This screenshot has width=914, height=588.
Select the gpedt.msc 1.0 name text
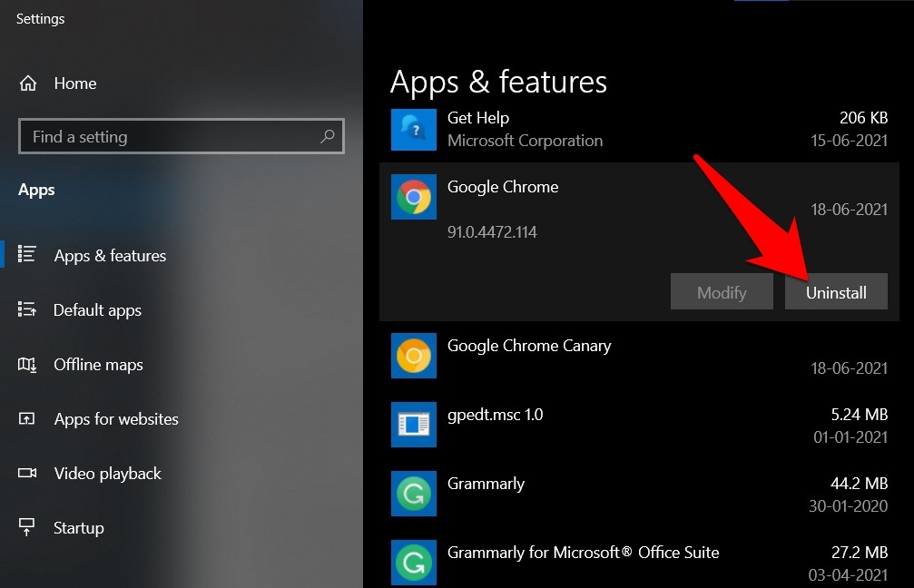(x=495, y=415)
